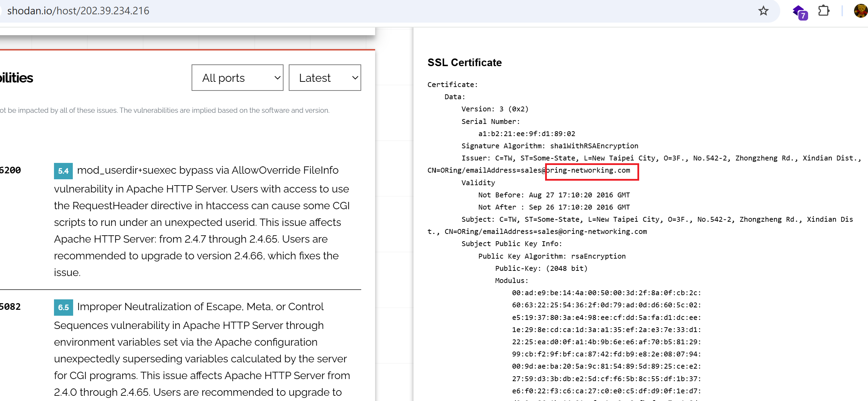
Task: Click the 'Certificate:' line
Action: point(452,85)
